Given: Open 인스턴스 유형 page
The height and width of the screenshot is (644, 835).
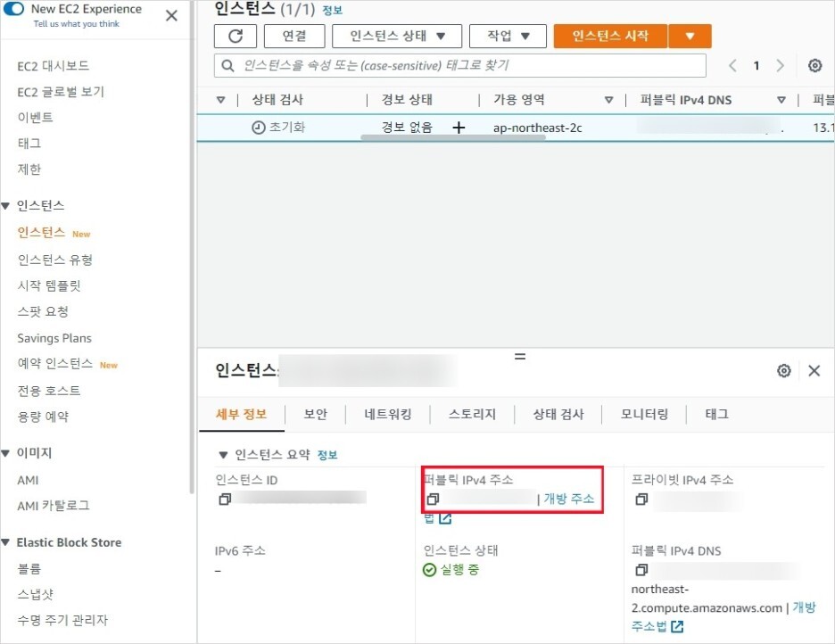Looking at the screenshot, I should click(x=54, y=260).
